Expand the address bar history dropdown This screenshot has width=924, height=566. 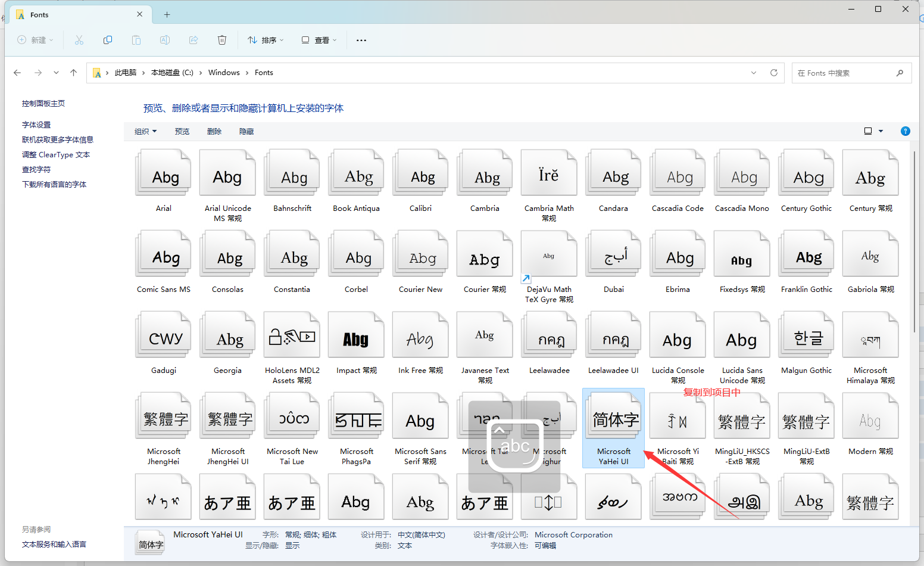pyautogui.click(x=754, y=73)
